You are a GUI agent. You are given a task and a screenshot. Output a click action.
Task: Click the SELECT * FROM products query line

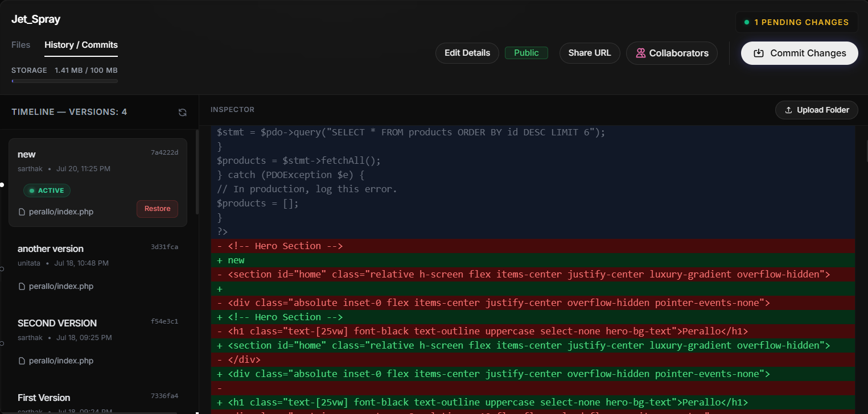(x=410, y=132)
